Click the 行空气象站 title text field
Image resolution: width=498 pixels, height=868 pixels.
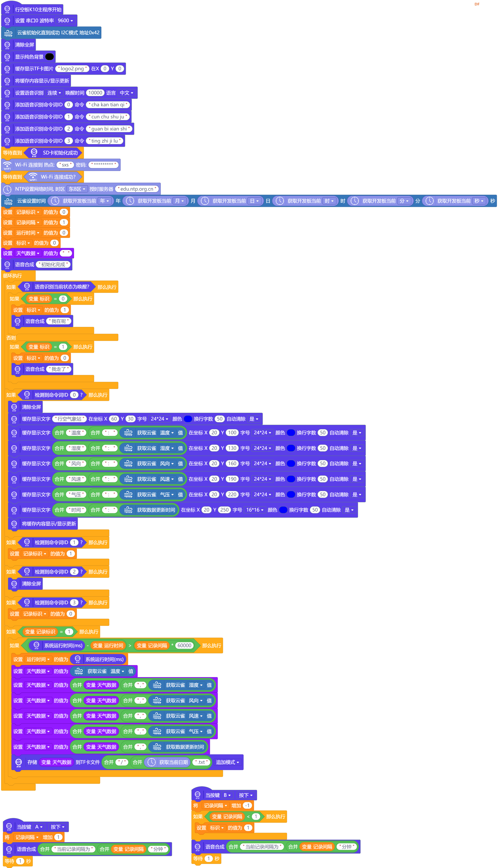click(x=69, y=419)
